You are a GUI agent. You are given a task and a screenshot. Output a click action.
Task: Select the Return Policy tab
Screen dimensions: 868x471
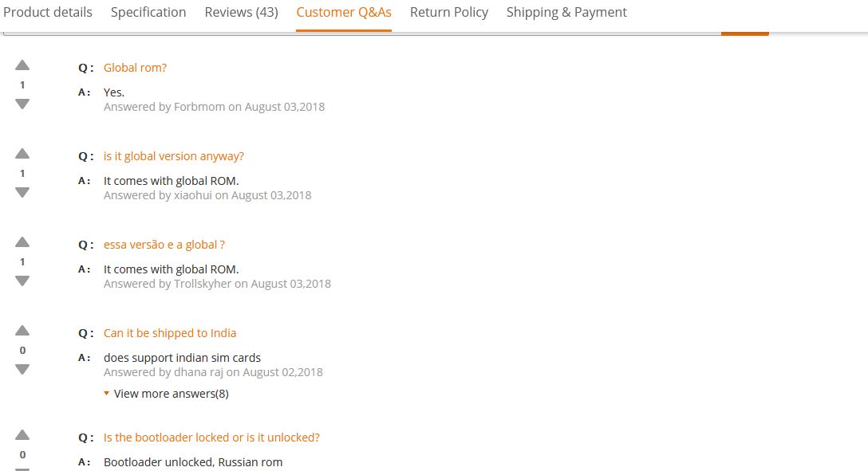tap(449, 12)
